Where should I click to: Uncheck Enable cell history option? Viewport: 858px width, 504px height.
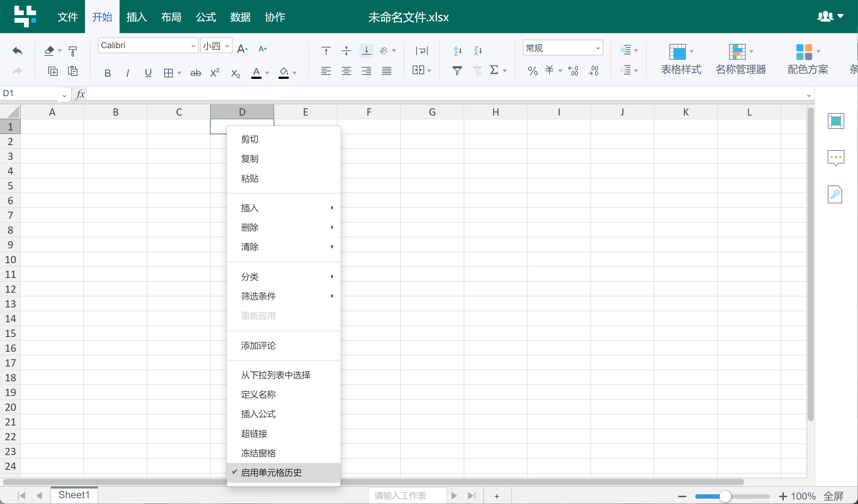pos(284,473)
